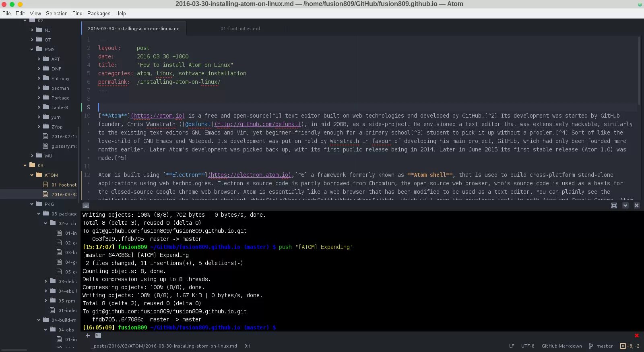Select the Entropy folder icon
This screenshot has height=352, width=644.
(46, 78)
